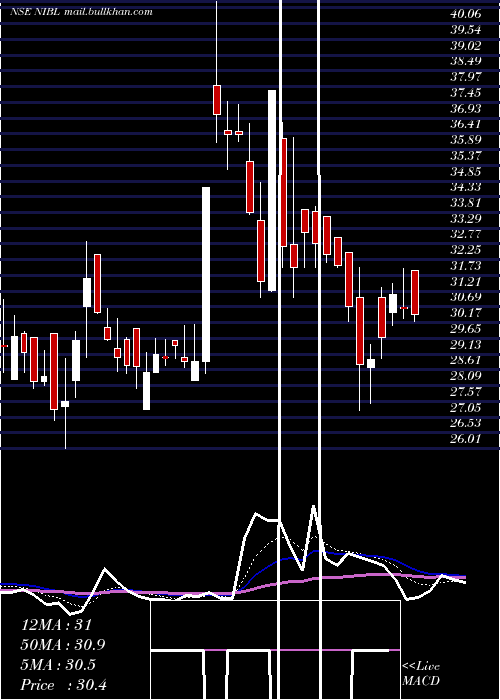The image size is (500, 700).
Task: Click the 40.06 price axis label
Action: pos(466,14)
